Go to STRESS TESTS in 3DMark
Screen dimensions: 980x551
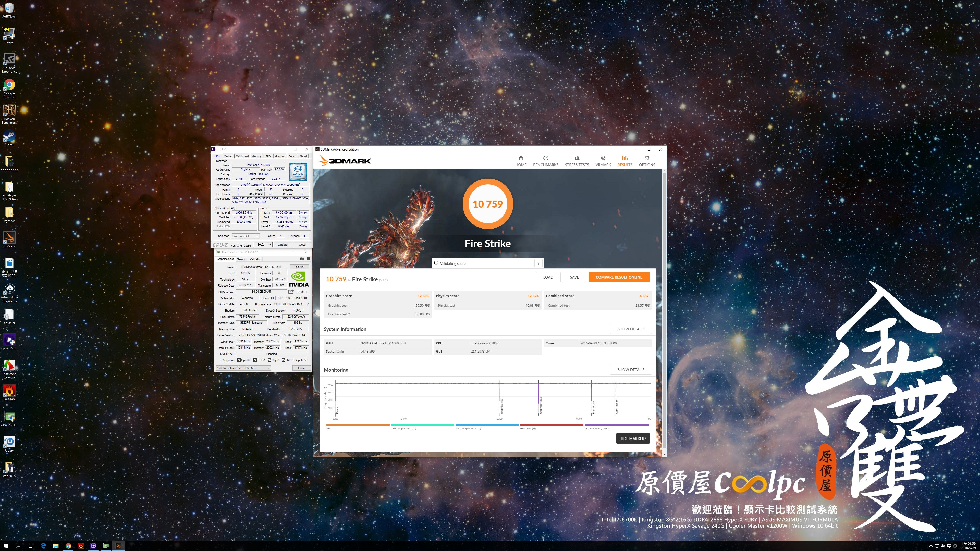tap(576, 161)
